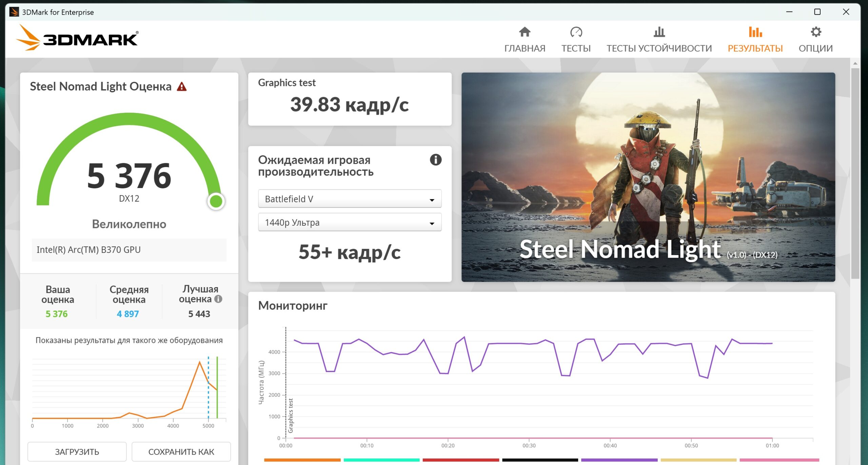This screenshot has height=465, width=868.
Task: Open the ОПЦИИ settings tab
Action: tap(815, 40)
